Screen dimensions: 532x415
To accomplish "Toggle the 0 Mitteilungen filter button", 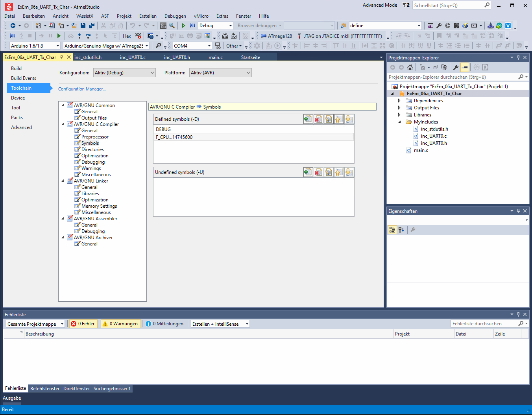I will [164, 324].
